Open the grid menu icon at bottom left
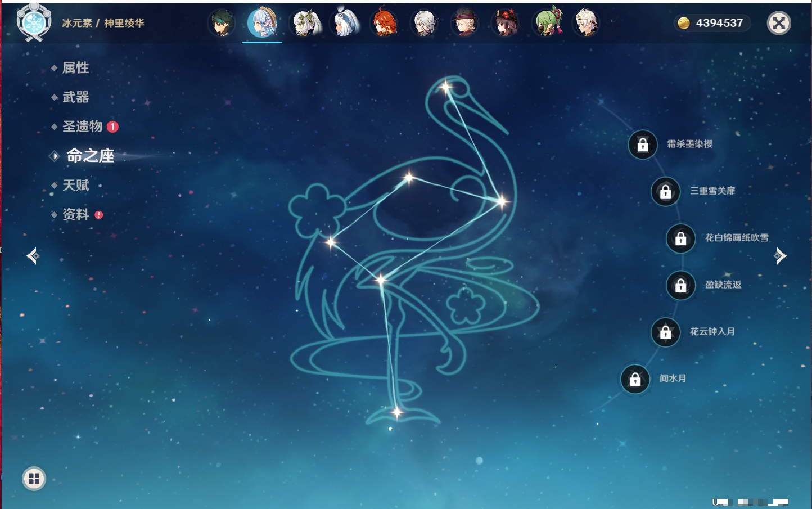812x509 pixels. tap(34, 479)
